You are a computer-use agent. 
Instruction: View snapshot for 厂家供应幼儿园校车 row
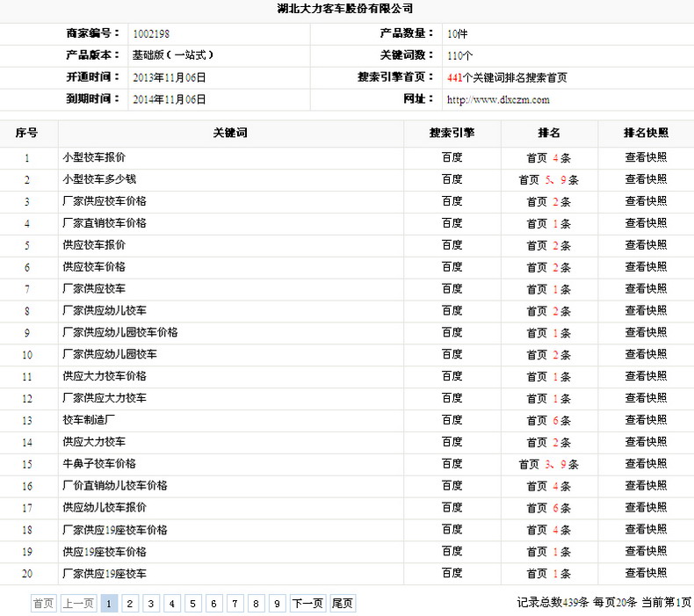point(646,355)
